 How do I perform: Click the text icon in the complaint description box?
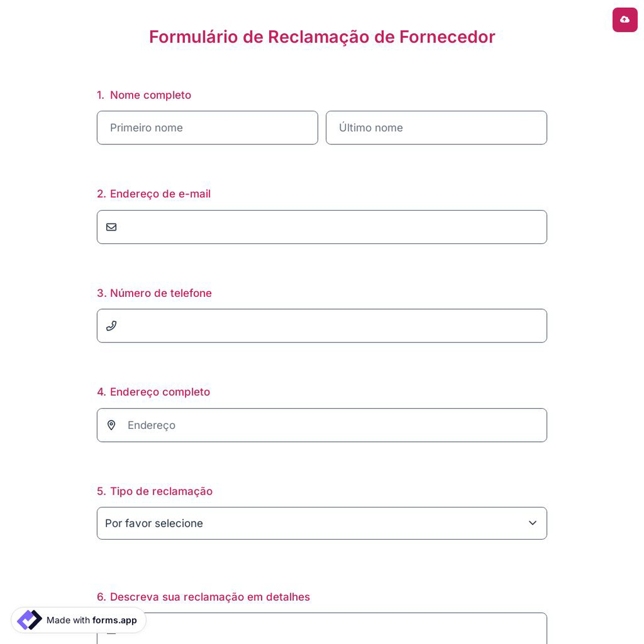pos(111,630)
